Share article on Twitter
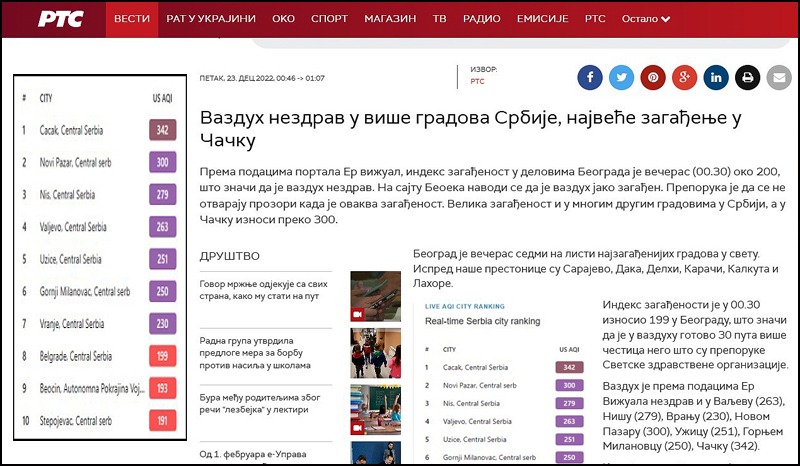 pos(621,78)
